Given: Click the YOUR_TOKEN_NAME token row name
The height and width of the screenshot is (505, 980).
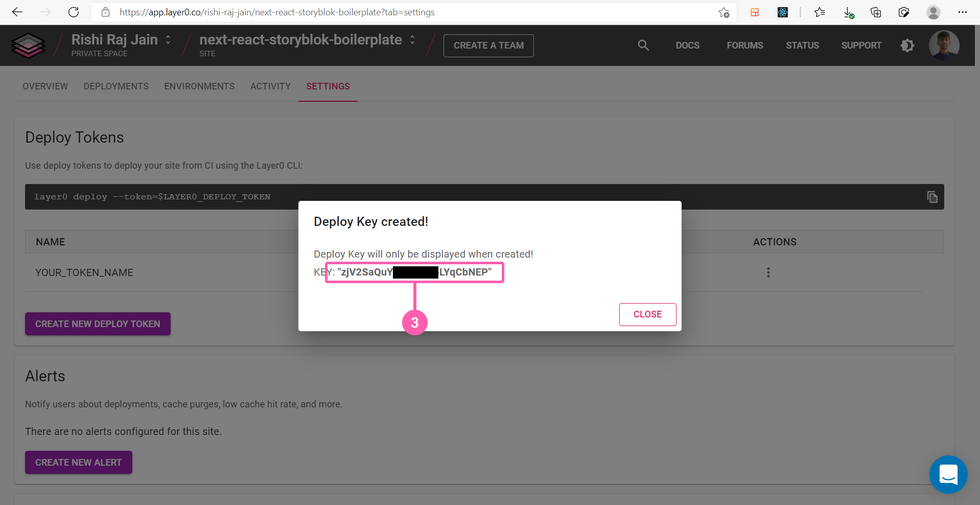Looking at the screenshot, I should click(84, 273).
